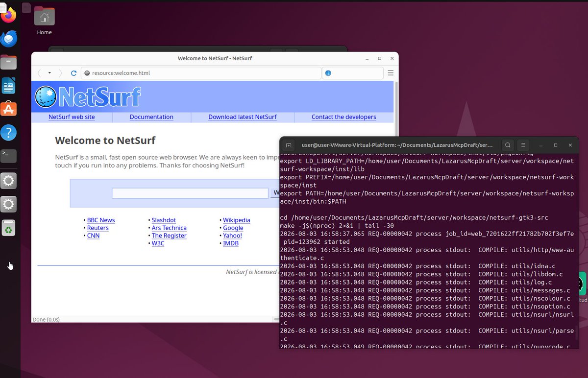
Task: Open the Google link
Action: tap(233, 228)
